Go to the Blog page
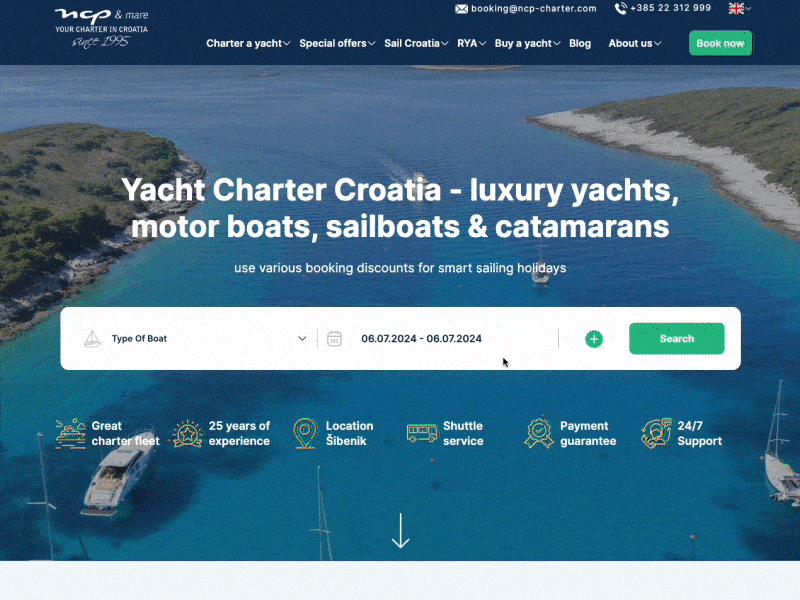Viewport: 800px width, 600px height. [x=580, y=43]
